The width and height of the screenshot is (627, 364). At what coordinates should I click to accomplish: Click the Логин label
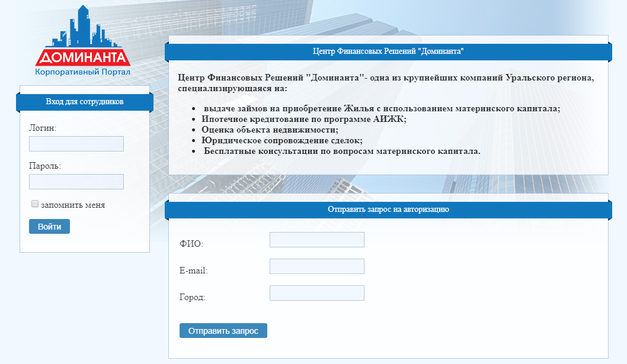click(x=43, y=128)
